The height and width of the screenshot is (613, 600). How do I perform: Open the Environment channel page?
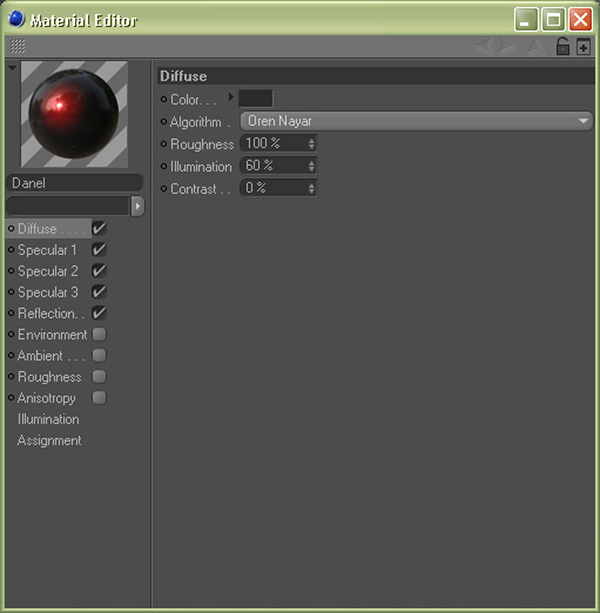52,335
